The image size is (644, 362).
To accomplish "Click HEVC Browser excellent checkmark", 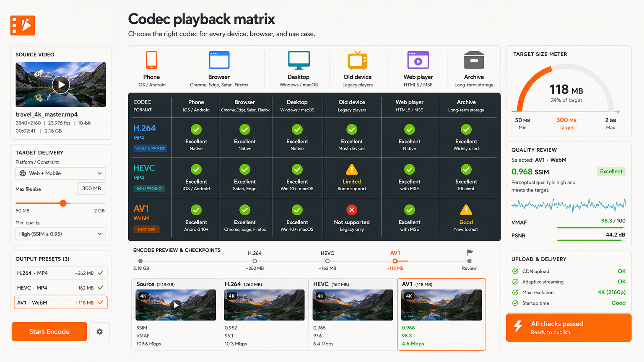I will tap(245, 169).
